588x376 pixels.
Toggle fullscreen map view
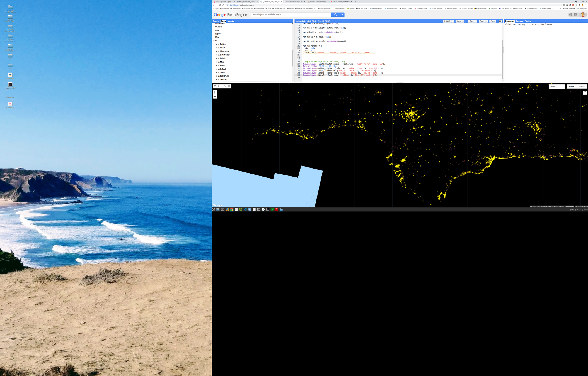pos(585,93)
